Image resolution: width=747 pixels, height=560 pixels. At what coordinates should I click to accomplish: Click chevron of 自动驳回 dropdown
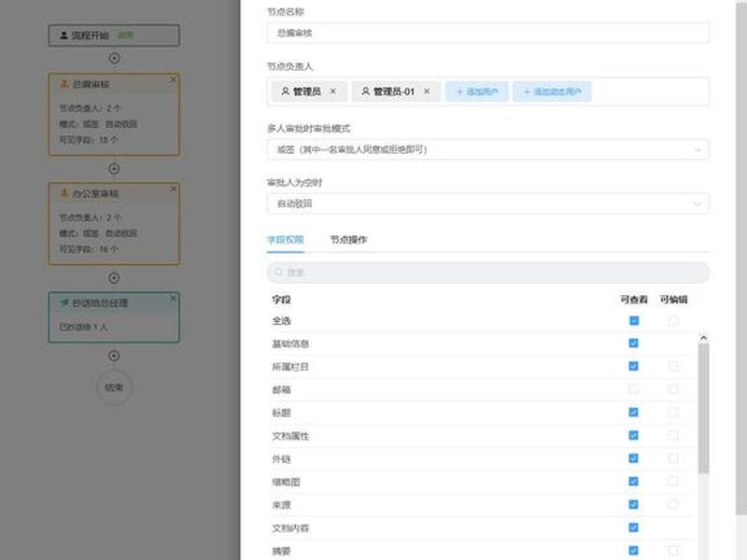click(698, 204)
